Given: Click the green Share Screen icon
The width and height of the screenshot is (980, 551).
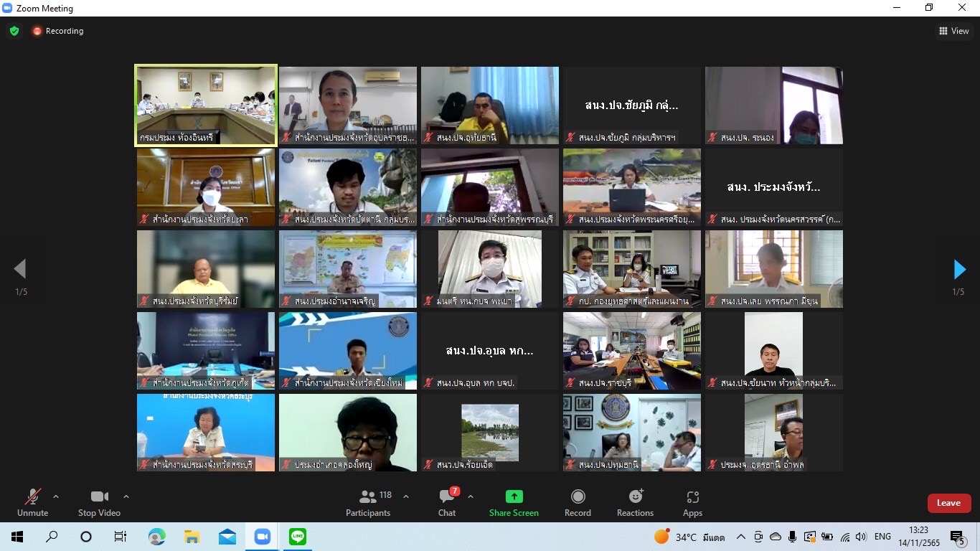Looking at the screenshot, I should coord(514,496).
